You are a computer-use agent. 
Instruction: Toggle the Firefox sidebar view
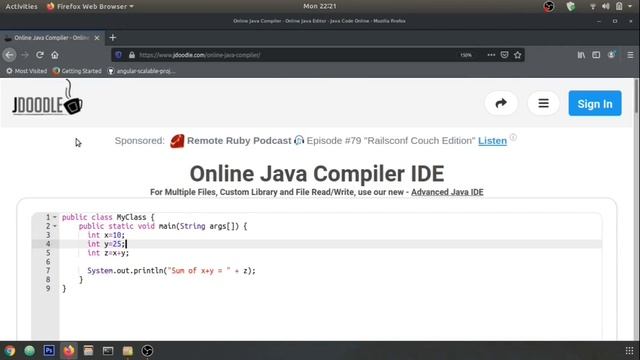(x=596, y=55)
